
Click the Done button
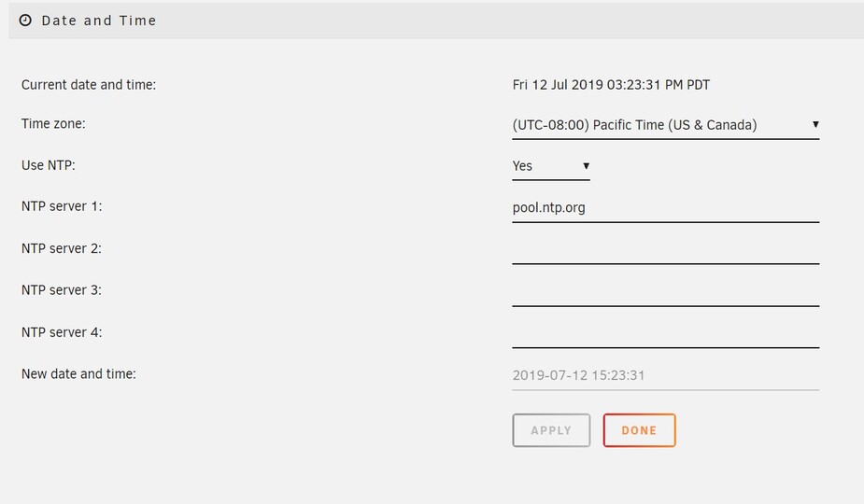pyautogui.click(x=639, y=430)
